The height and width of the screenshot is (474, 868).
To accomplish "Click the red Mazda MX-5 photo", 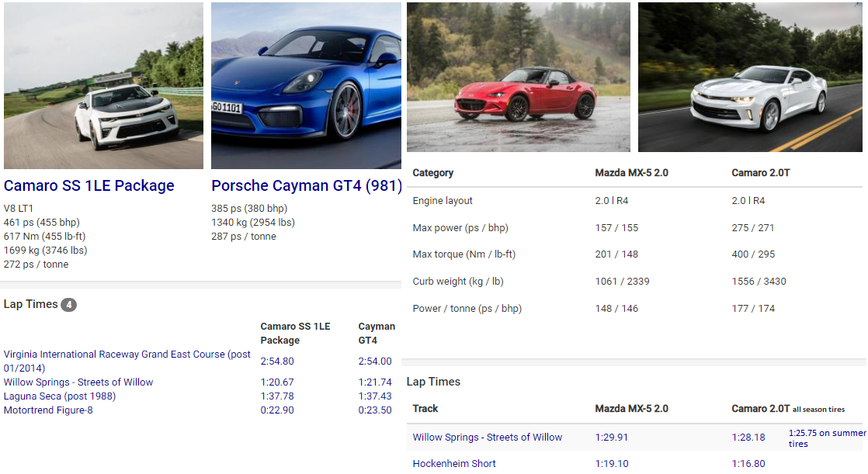I will pyautogui.click(x=518, y=77).
